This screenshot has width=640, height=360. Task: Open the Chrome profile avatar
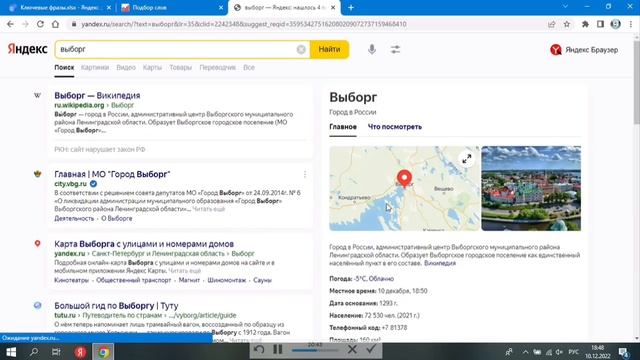616,24
